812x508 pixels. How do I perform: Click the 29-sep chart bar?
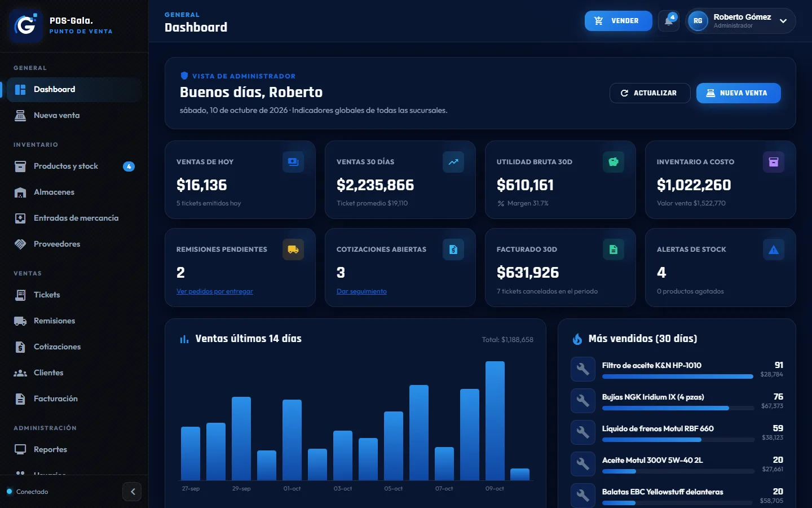241,439
